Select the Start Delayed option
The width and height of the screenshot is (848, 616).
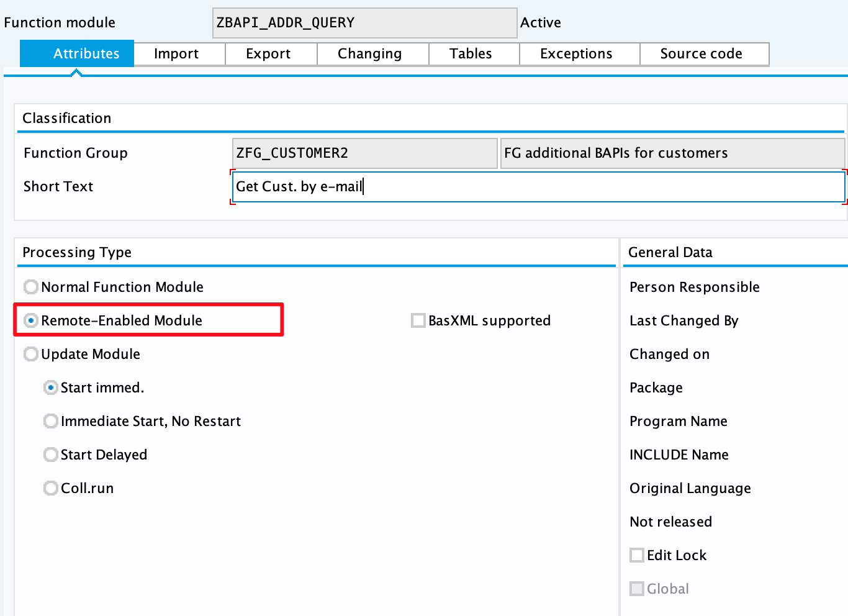[x=51, y=455]
